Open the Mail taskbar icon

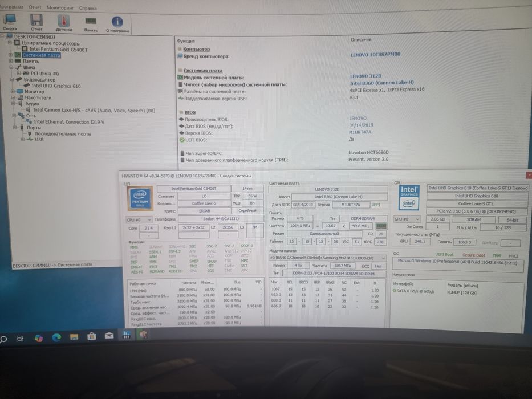(109, 336)
